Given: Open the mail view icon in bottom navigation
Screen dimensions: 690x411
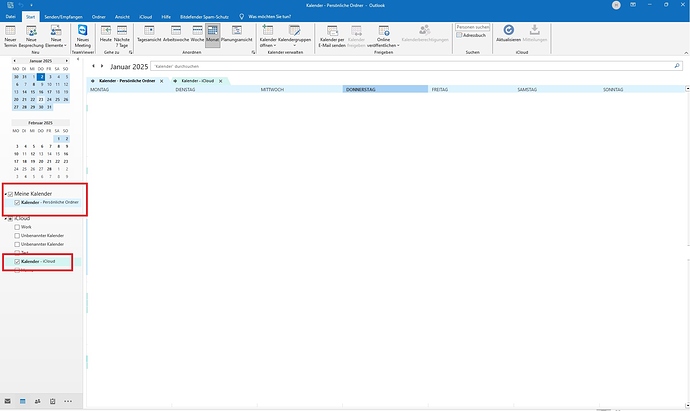Looking at the screenshot, I should click(x=7, y=401).
